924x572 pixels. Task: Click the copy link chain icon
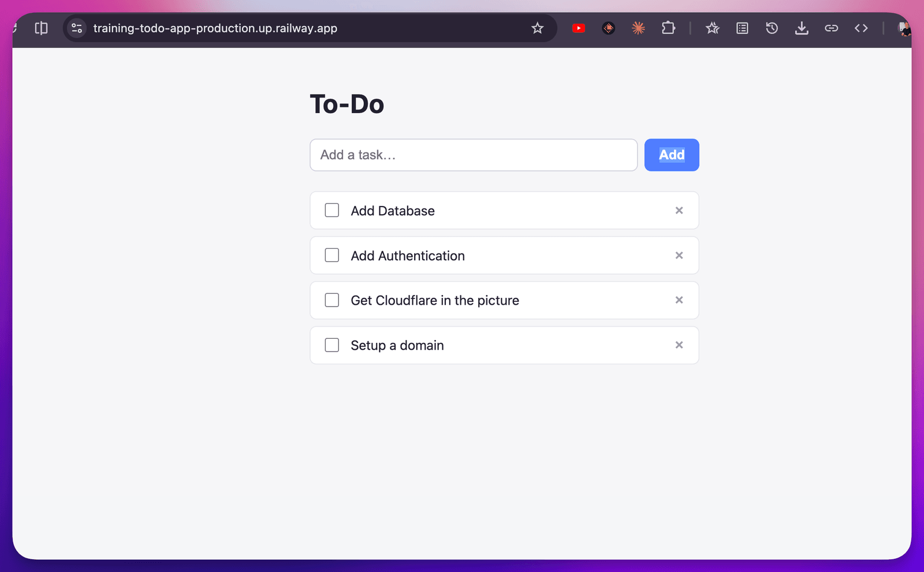[x=832, y=28]
